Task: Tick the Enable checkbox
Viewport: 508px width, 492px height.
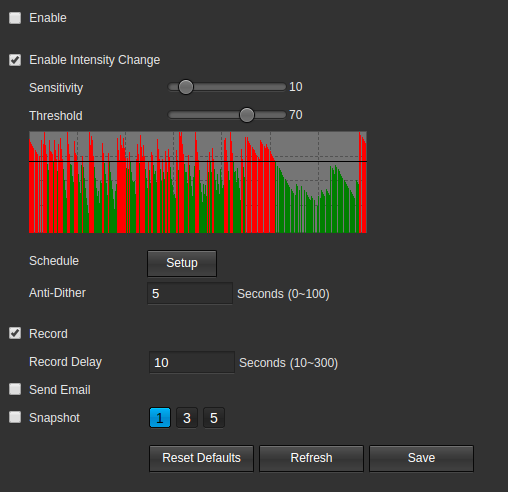Action: tap(15, 18)
